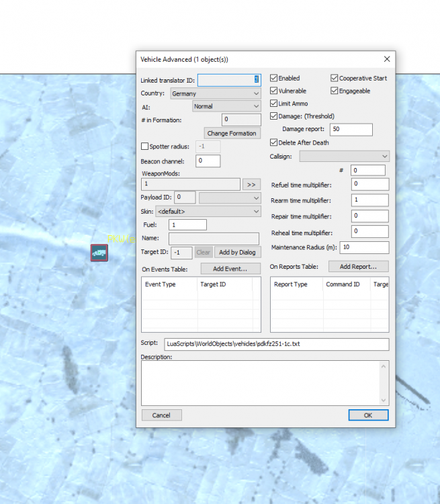
Task: Toggle the Enabled checkbox
Action: [274, 79]
